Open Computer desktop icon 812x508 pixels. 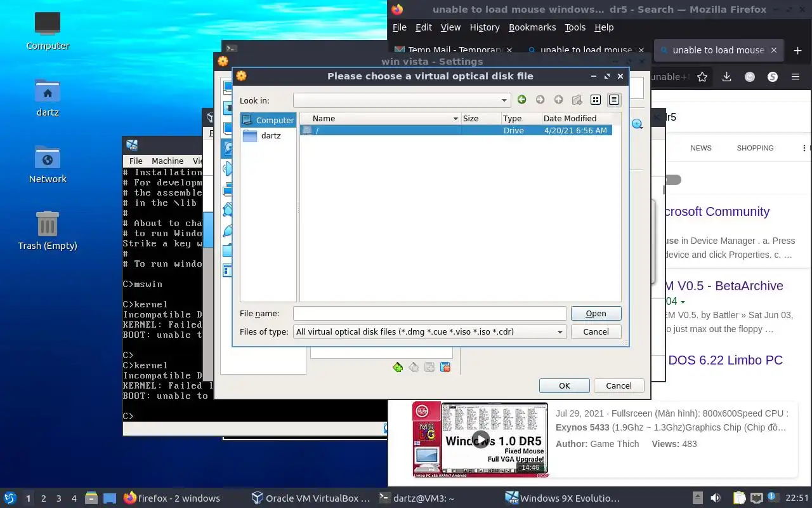pos(48,30)
